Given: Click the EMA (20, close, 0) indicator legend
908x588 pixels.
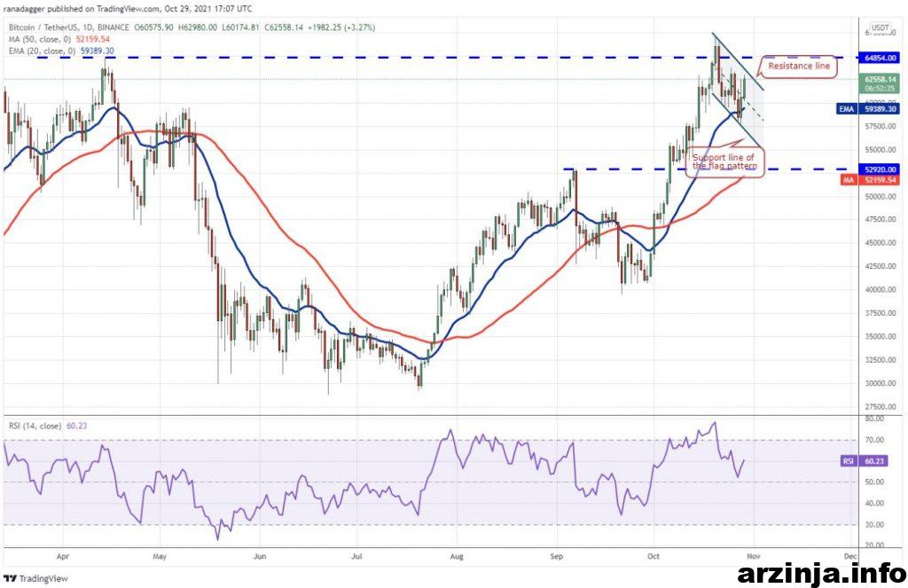Looking at the screenshot, I should coord(59,51).
